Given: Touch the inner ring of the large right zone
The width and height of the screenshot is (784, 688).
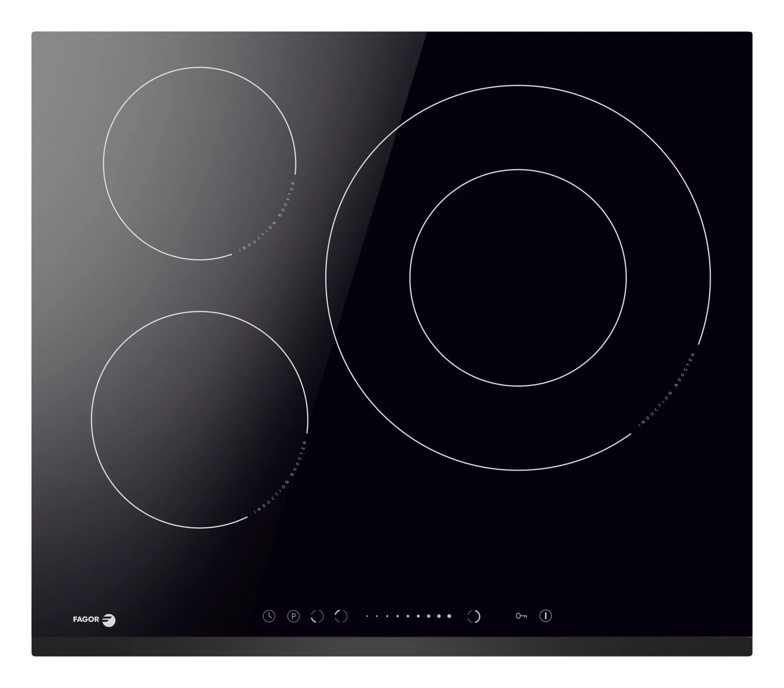Looking at the screenshot, I should (x=518, y=278).
